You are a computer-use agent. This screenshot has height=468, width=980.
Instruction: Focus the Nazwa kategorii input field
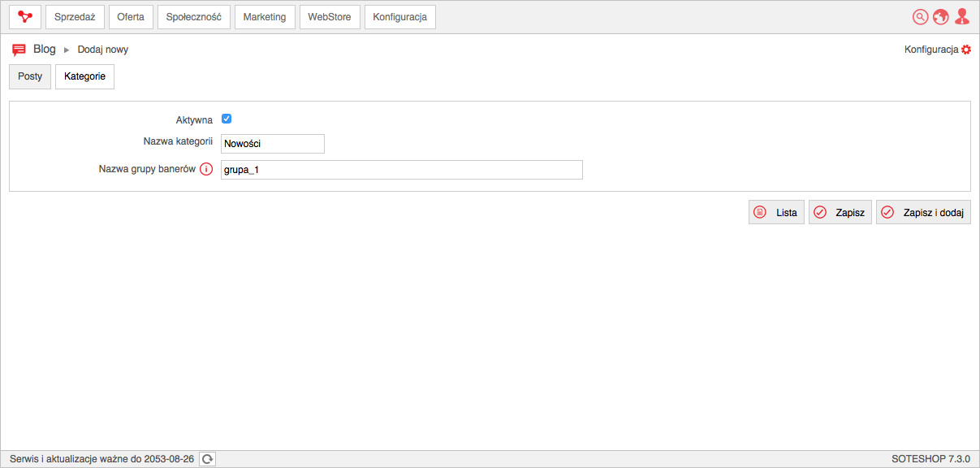click(x=273, y=144)
